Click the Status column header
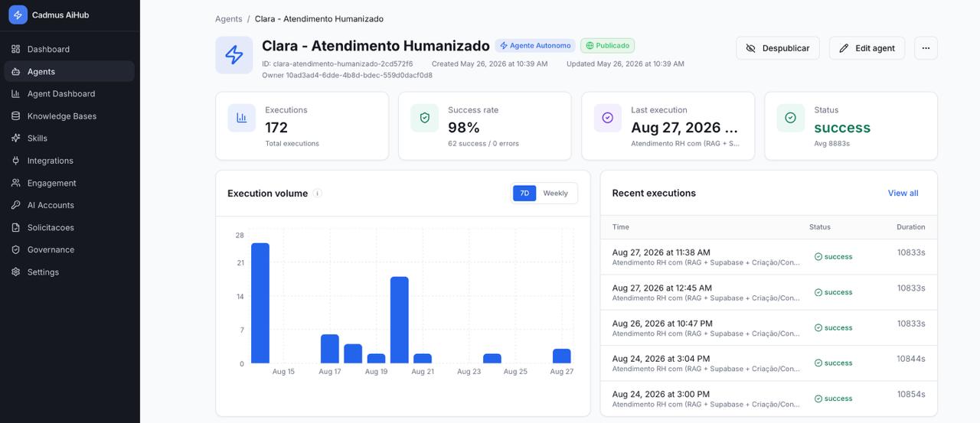Viewport: 980px width, 423px height. pos(820,227)
